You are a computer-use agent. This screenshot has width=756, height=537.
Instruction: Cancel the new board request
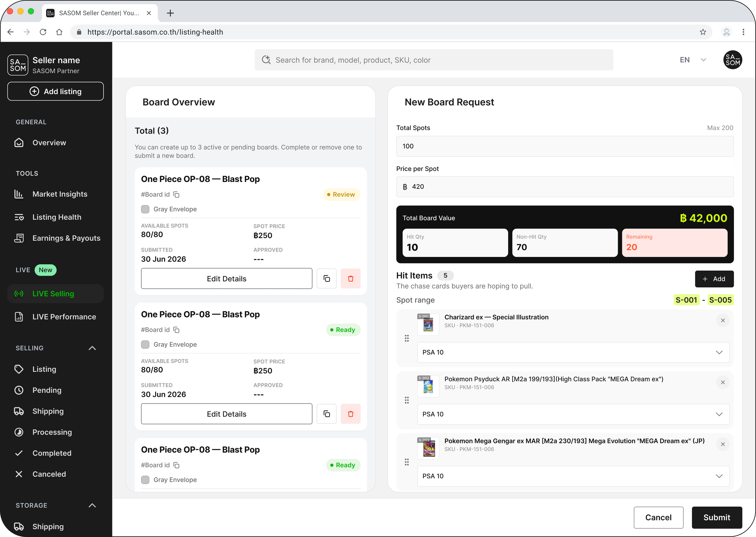pyautogui.click(x=658, y=518)
